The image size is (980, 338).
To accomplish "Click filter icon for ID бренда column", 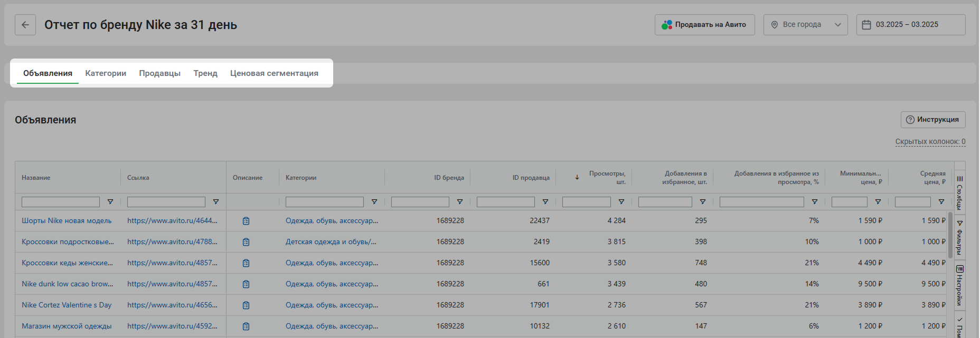I will point(460,202).
